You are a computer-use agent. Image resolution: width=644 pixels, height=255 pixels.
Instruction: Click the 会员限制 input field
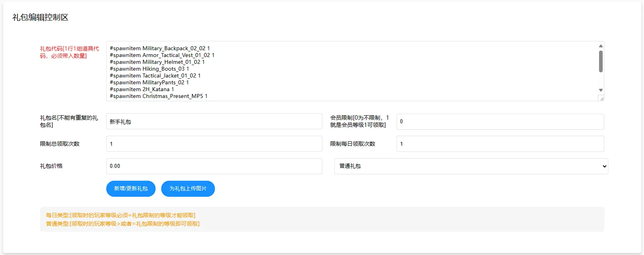pos(500,122)
